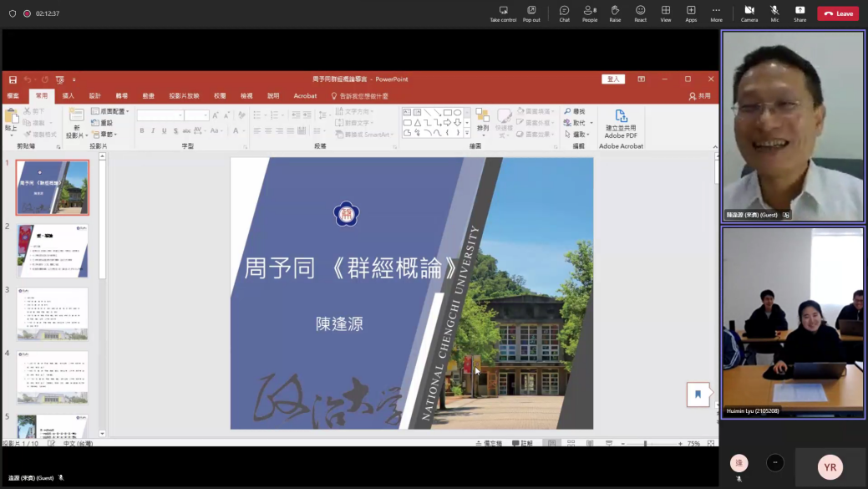Screen dimensions: 868x489
Task: Switch to the 設計 Design tab
Action: [x=94, y=96]
